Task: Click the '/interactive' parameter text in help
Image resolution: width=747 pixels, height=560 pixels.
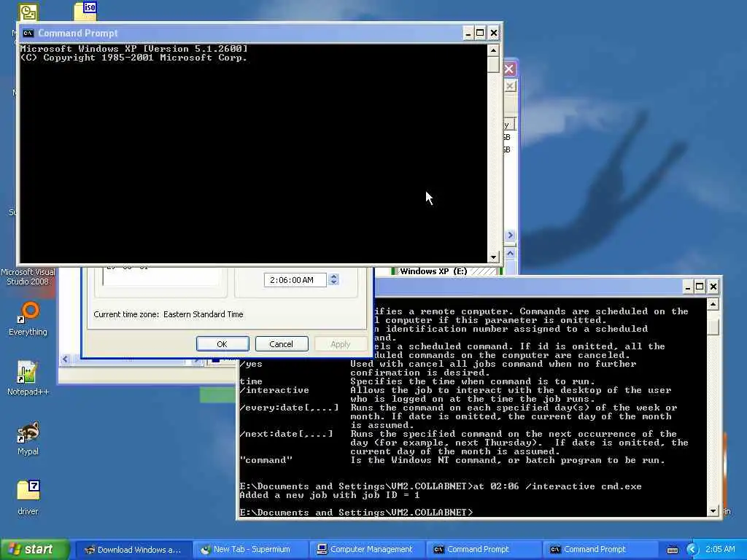Action: point(274,390)
